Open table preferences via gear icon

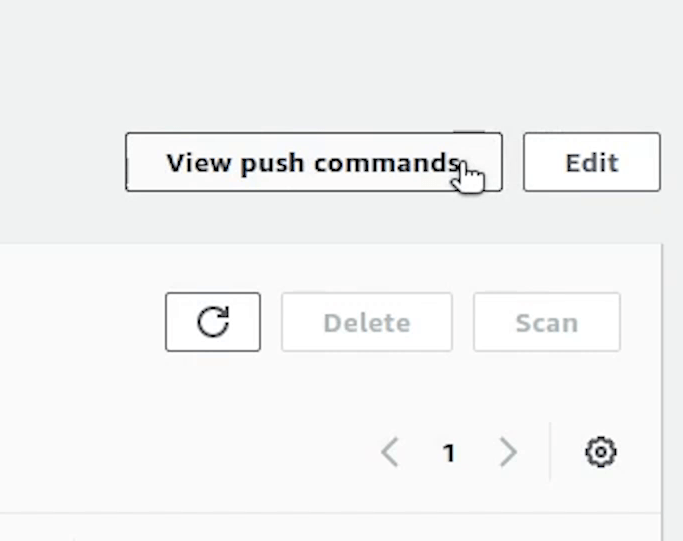[x=600, y=452]
